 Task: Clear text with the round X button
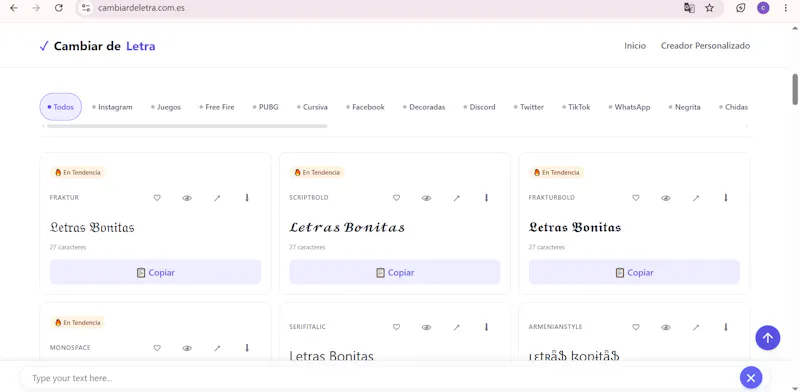click(751, 378)
